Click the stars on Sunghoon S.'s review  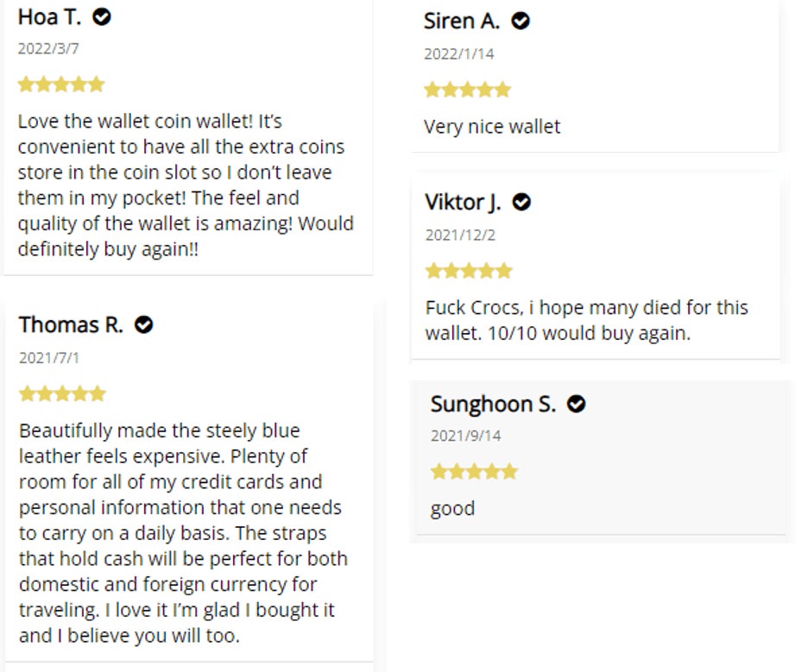(474, 472)
